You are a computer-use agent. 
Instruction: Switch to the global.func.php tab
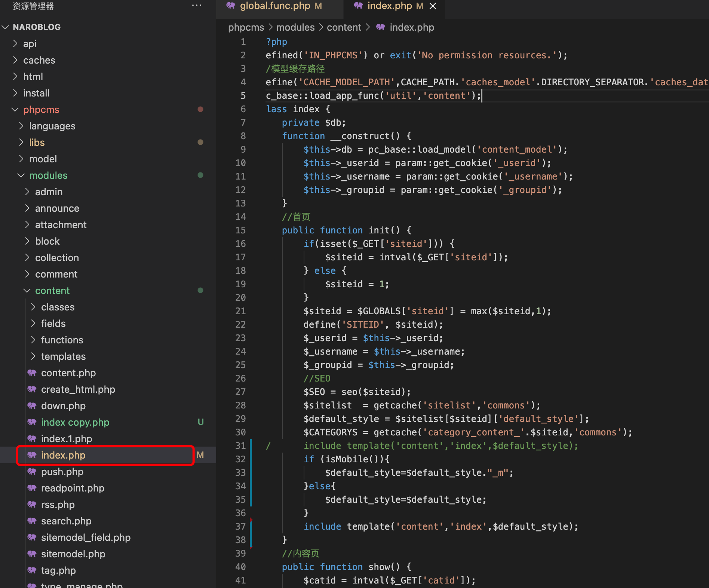click(275, 6)
